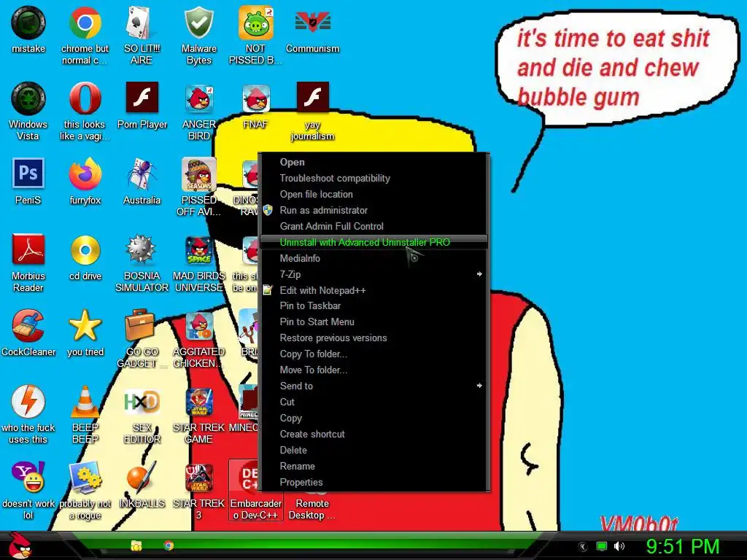Choose 'Open' in the context menu

point(374,162)
